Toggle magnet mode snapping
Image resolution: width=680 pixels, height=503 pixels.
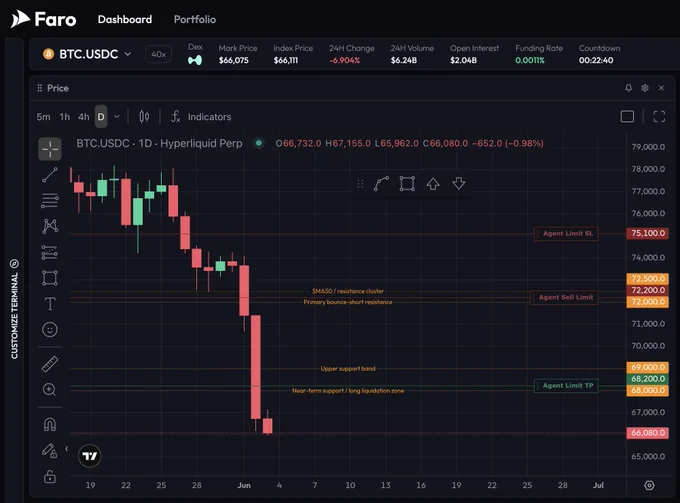50,424
